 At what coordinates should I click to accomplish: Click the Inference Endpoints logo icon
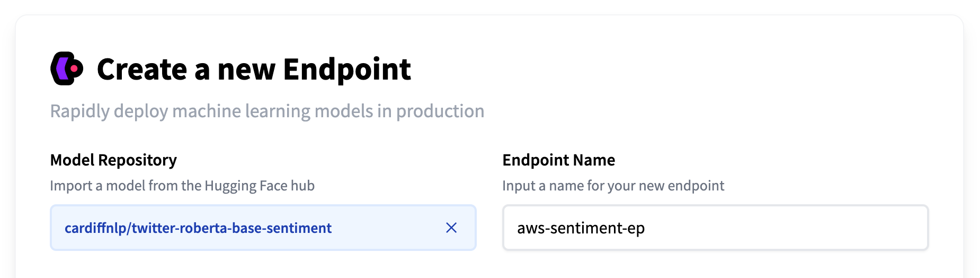(x=67, y=68)
